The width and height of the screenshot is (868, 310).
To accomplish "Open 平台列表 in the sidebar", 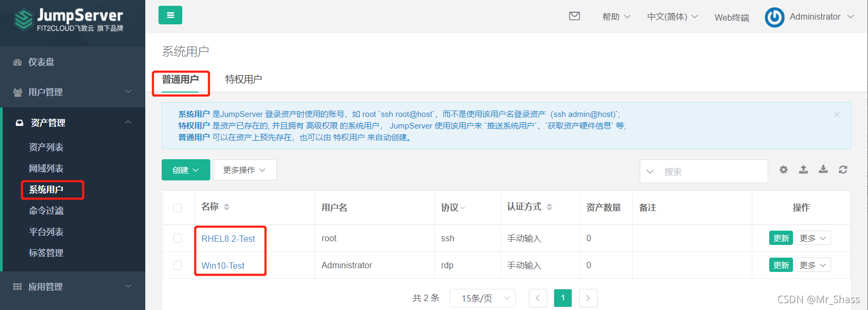I will (46, 232).
